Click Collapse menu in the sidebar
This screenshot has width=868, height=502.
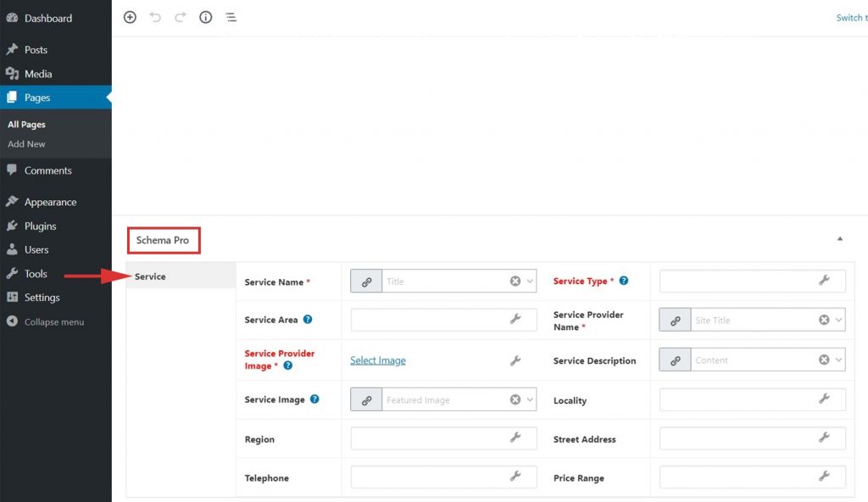(53, 322)
